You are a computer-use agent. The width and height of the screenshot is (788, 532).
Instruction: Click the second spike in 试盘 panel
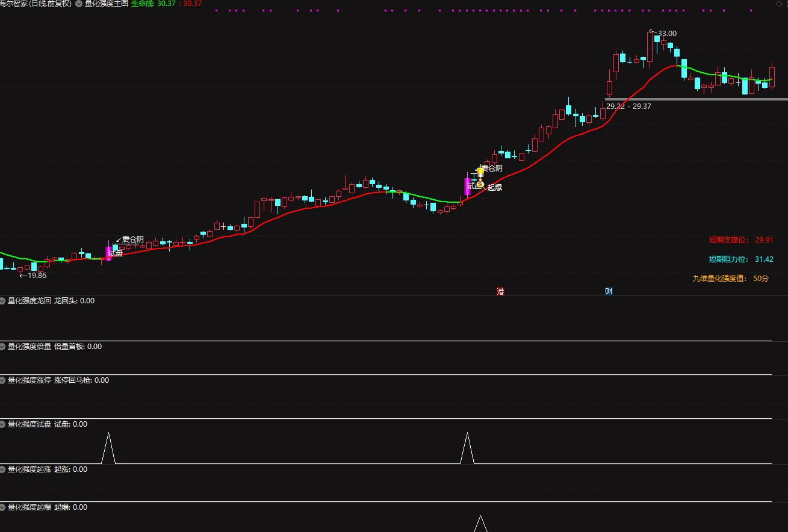(467, 448)
